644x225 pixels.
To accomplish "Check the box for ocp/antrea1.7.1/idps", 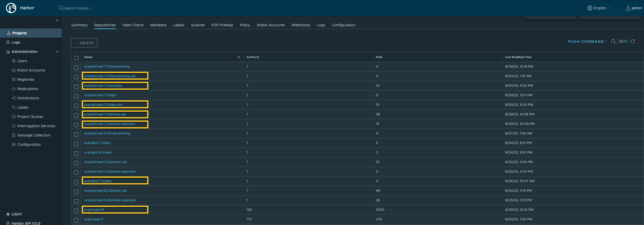I will click(x=76, y=96).
